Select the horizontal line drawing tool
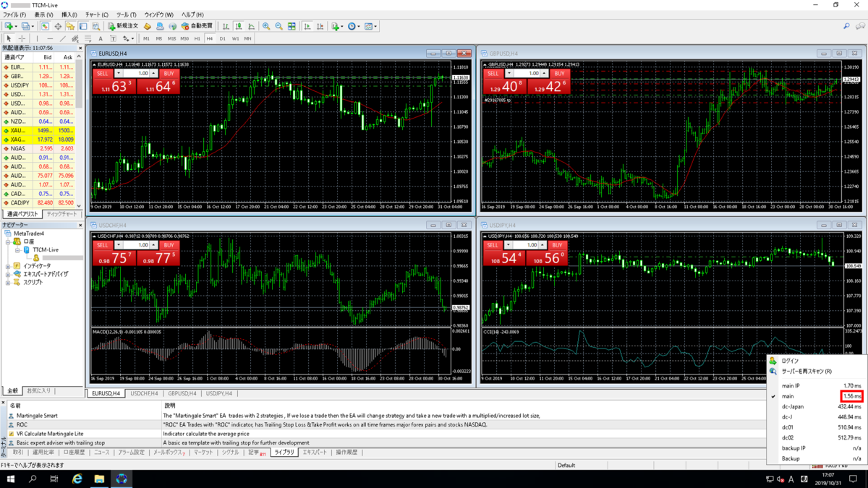The width and height of the screenshot is (868, 488). point(50,38)
